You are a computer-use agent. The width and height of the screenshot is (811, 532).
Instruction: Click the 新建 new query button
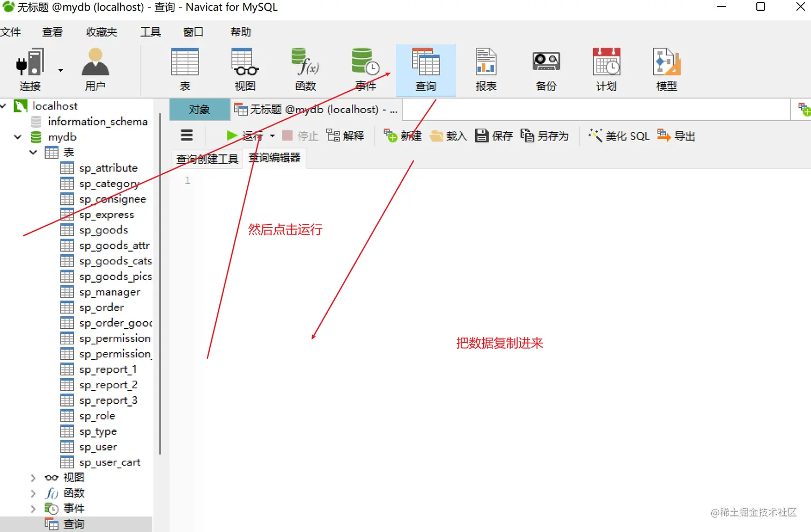403,136
